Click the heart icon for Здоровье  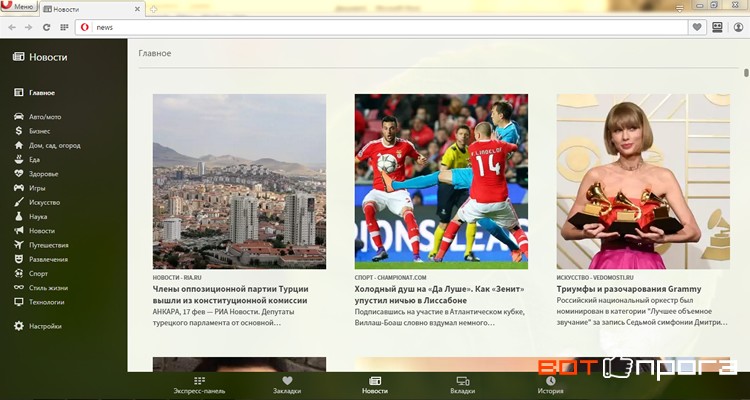[19, 174]
